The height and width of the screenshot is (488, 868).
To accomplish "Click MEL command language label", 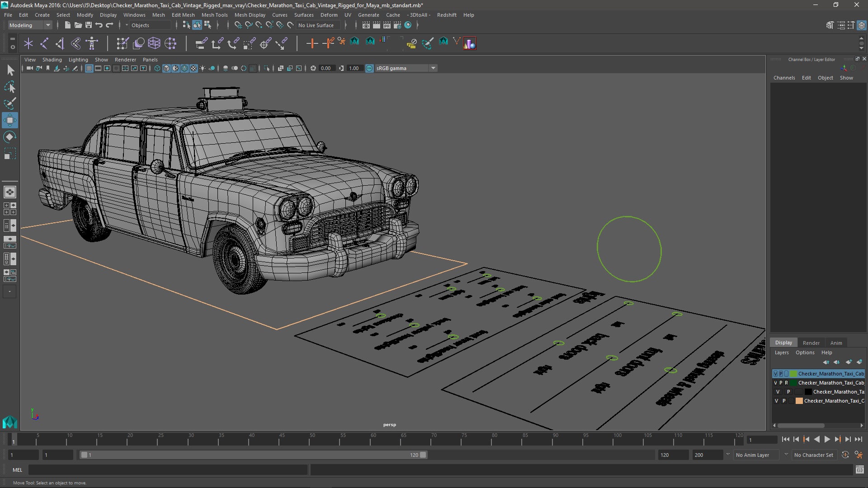I will pyautogui.click(x=17, y=470).
